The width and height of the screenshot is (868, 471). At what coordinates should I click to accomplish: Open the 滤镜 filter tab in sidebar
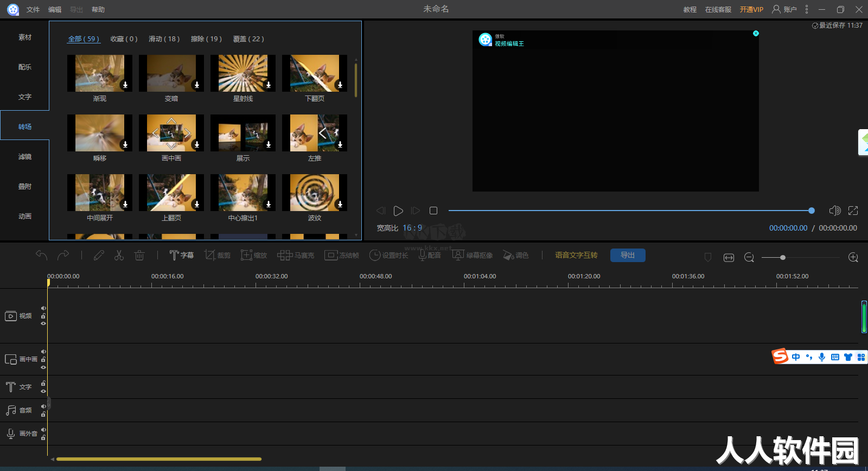tap(25, 157)
